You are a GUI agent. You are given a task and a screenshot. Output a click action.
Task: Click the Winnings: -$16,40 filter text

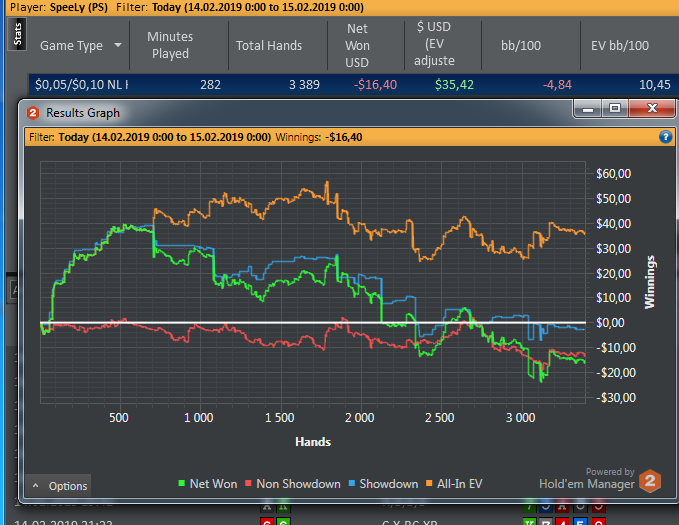click(319, 137)
